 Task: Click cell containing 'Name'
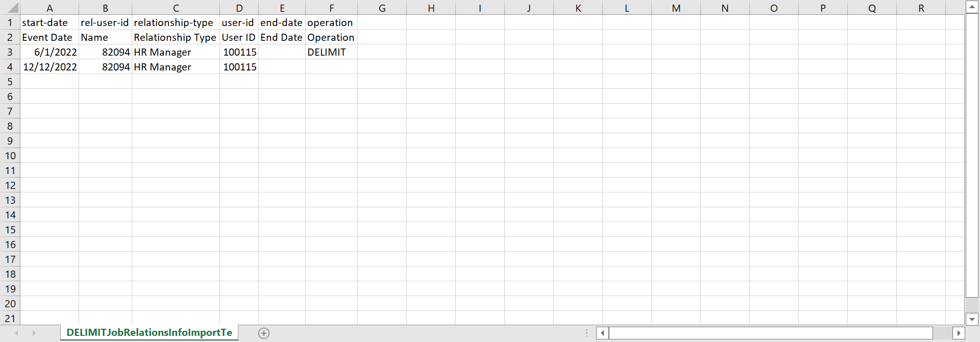(105, 37)
